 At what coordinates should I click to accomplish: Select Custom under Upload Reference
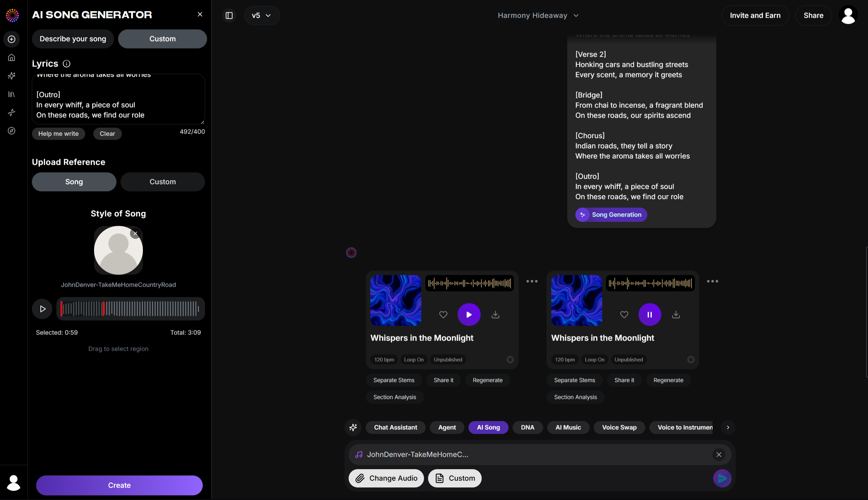[163, 182]
